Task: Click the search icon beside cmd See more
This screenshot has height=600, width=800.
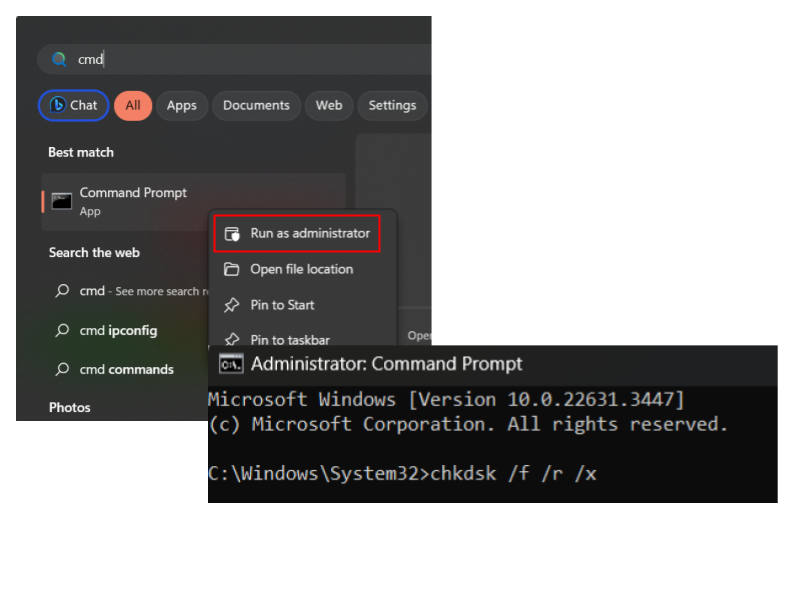Action: (x=62, y=291)
